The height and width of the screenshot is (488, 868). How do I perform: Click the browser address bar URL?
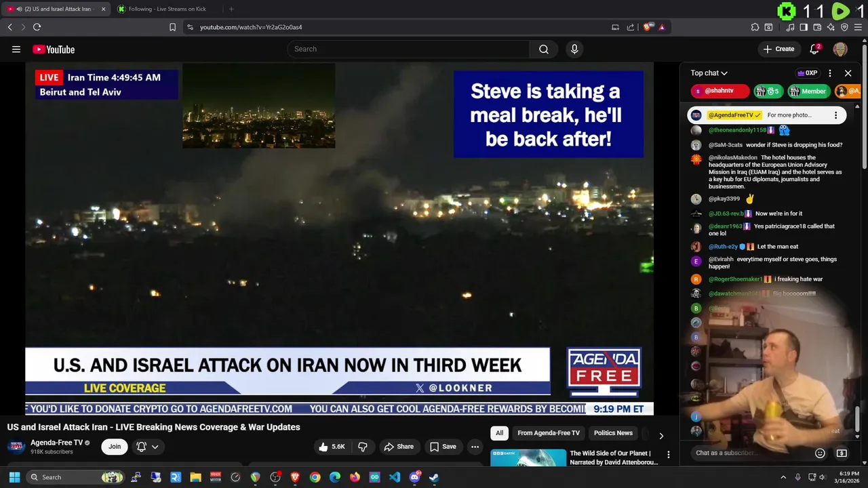click(250, 27)
